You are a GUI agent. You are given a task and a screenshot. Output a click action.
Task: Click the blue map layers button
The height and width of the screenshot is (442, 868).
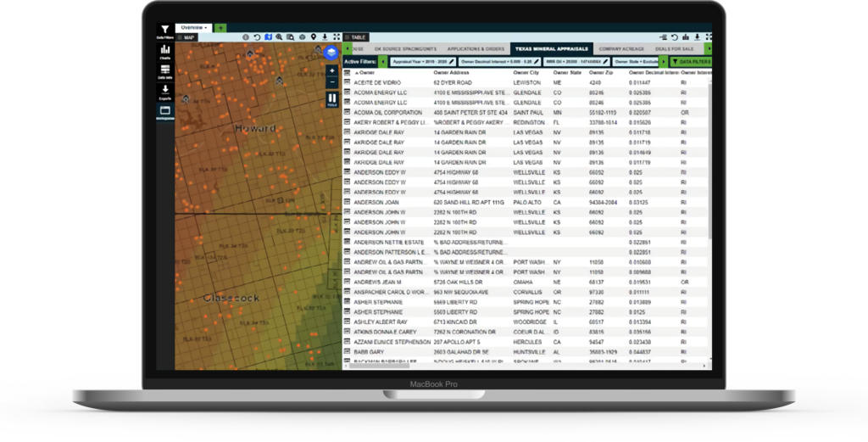coord(331,53)
